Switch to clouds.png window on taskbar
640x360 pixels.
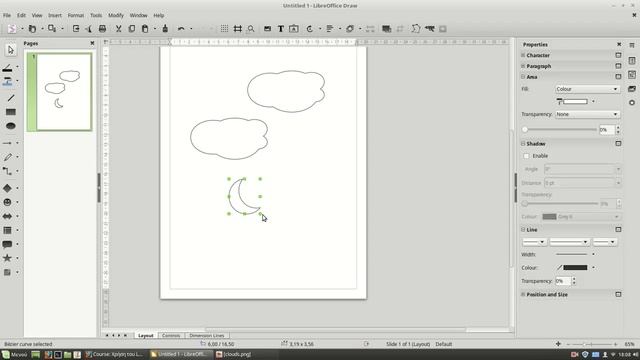(x=234, y=354)
